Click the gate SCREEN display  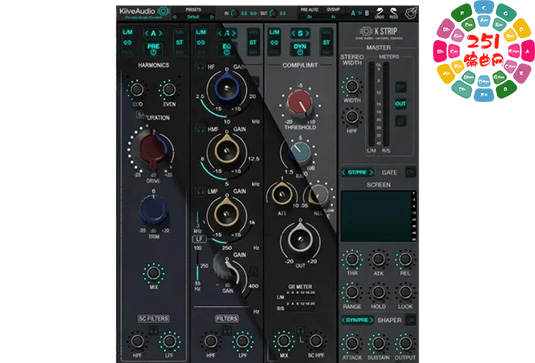378,216
